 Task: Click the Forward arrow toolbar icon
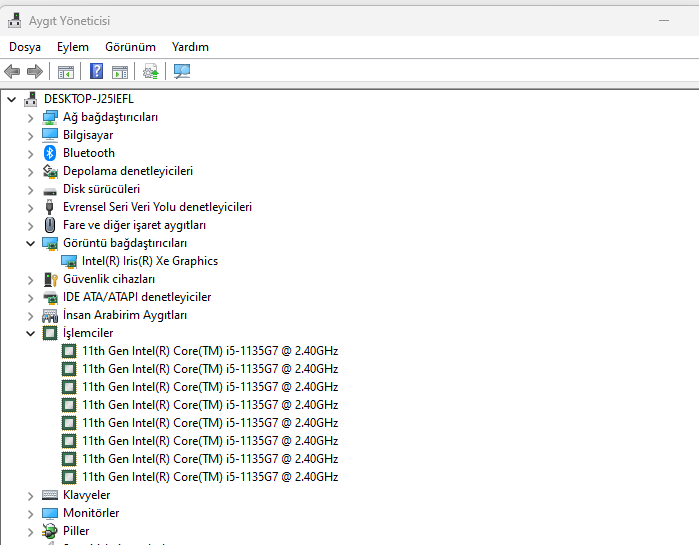pos(35,71)
